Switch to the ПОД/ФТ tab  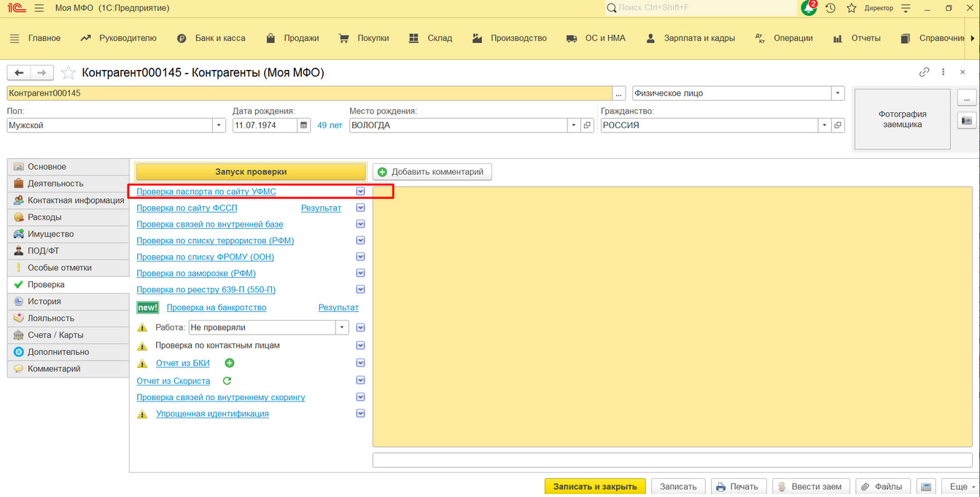pos(68,251)
